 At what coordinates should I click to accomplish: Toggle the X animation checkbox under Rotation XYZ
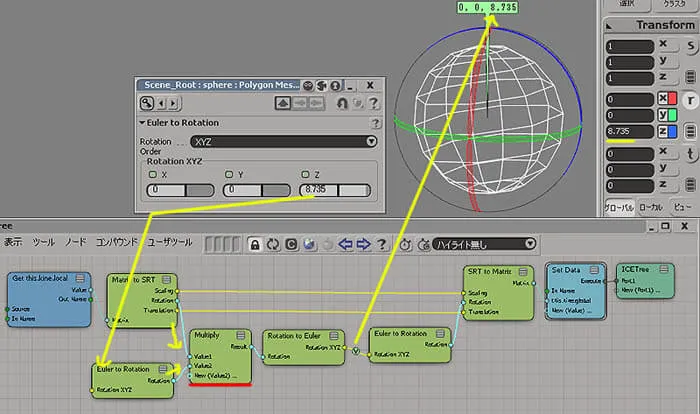click(x=153, y=174)
